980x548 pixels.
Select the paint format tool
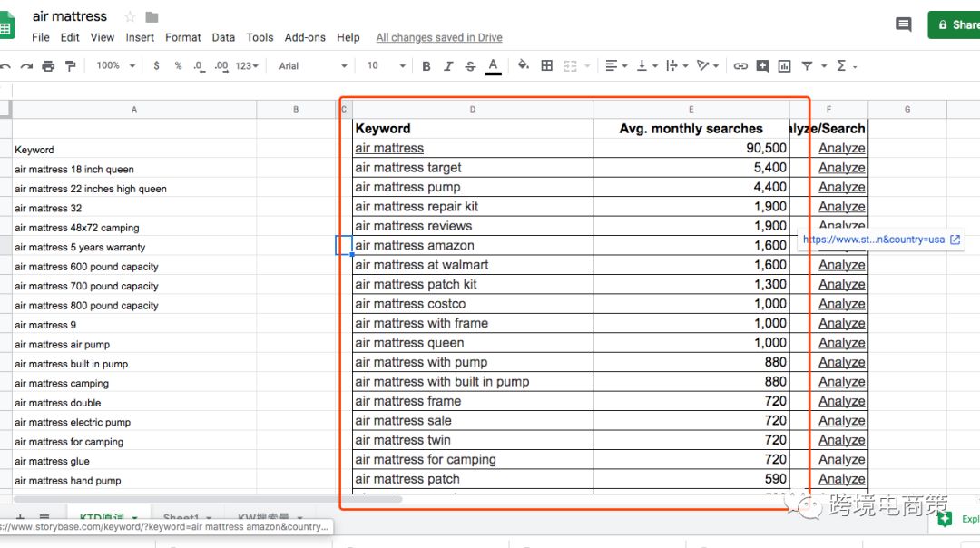coord(71,66)
